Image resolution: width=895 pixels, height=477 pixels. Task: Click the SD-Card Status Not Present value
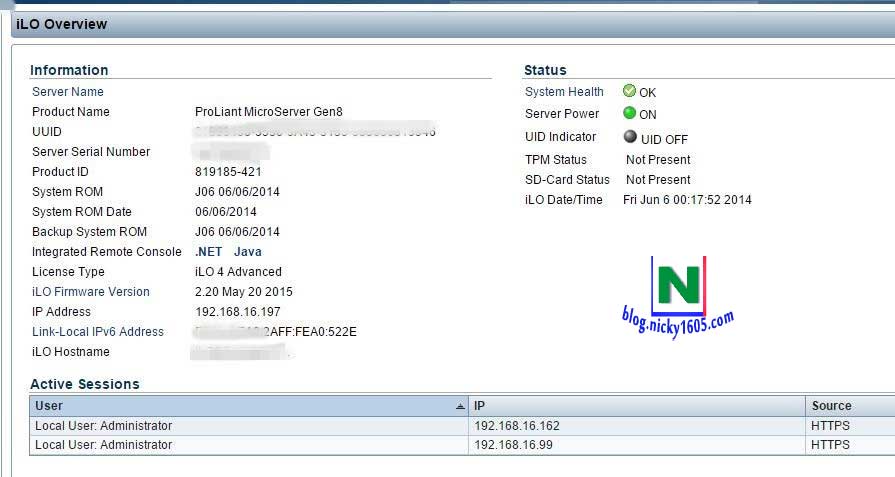pos(658,180)
